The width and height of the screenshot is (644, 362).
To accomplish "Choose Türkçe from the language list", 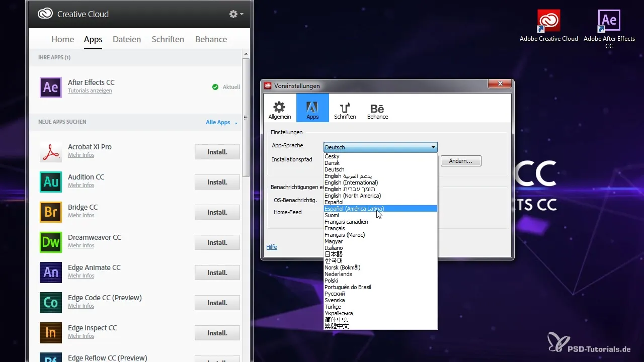I will pos(380,307).
